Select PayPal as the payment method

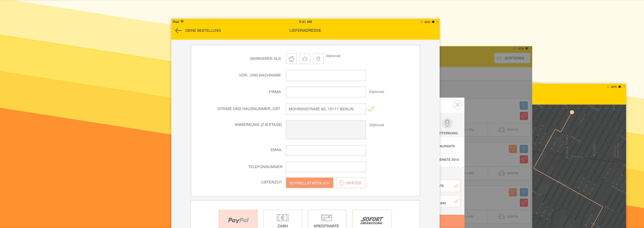238,219
